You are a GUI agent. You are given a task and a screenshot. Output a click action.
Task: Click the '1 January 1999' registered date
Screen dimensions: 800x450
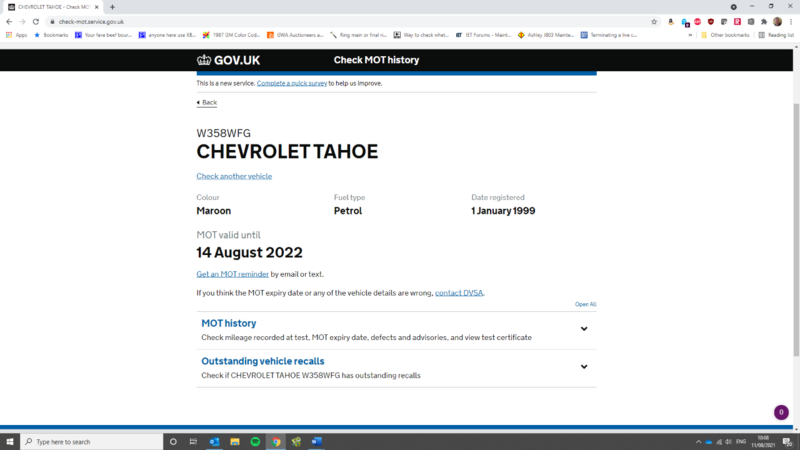point(503,211)
